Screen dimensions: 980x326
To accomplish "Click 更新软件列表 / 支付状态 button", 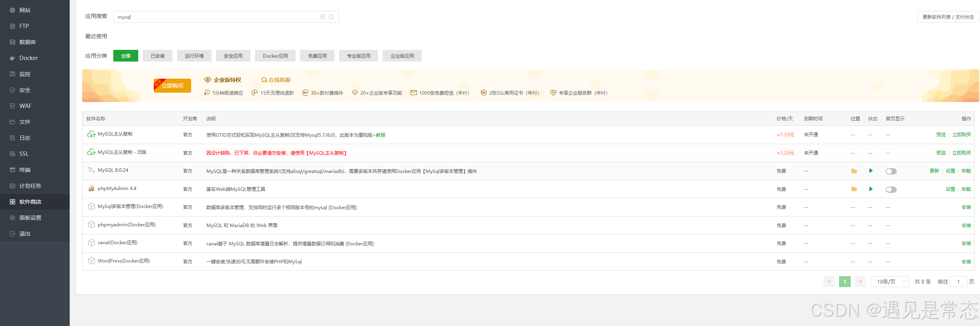I will click(x=948, y=17).
